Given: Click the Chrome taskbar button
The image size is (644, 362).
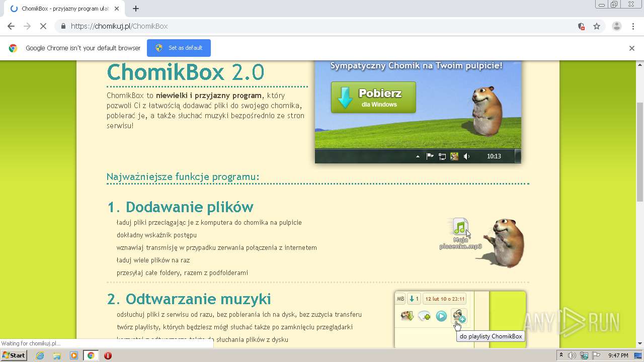Looking at the screenshot, I should tap(91, 355).
